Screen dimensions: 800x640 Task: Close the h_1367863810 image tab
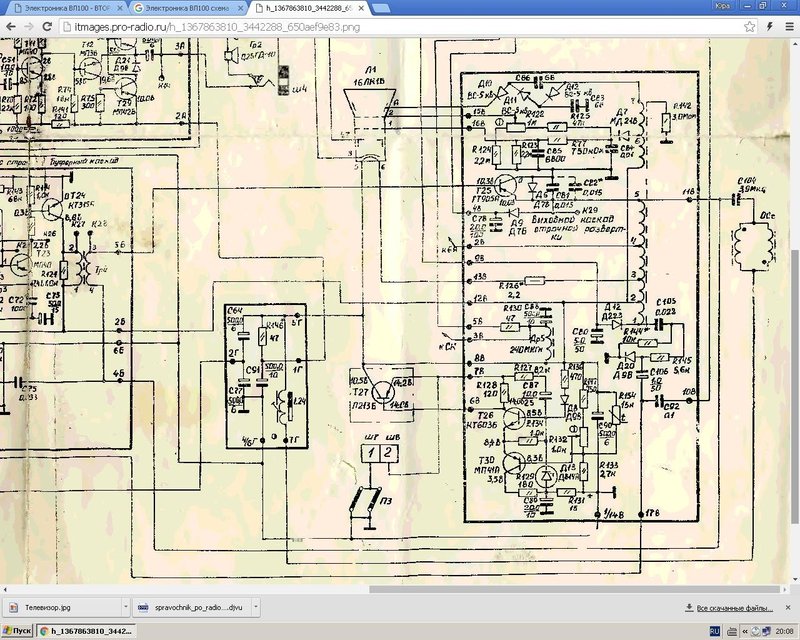click(x=361, y=9)
